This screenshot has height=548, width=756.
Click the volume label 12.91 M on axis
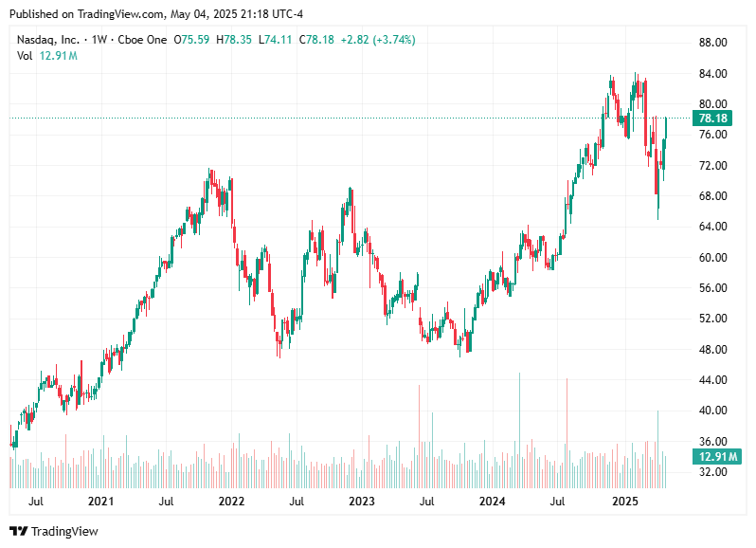pos(717,456)
